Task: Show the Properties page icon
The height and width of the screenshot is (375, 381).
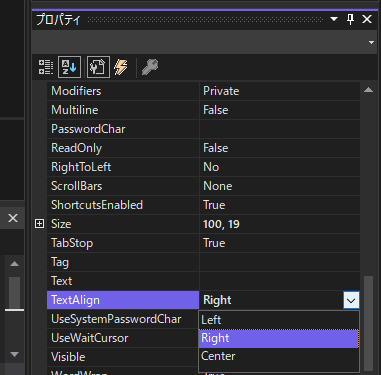Action: 98,67
